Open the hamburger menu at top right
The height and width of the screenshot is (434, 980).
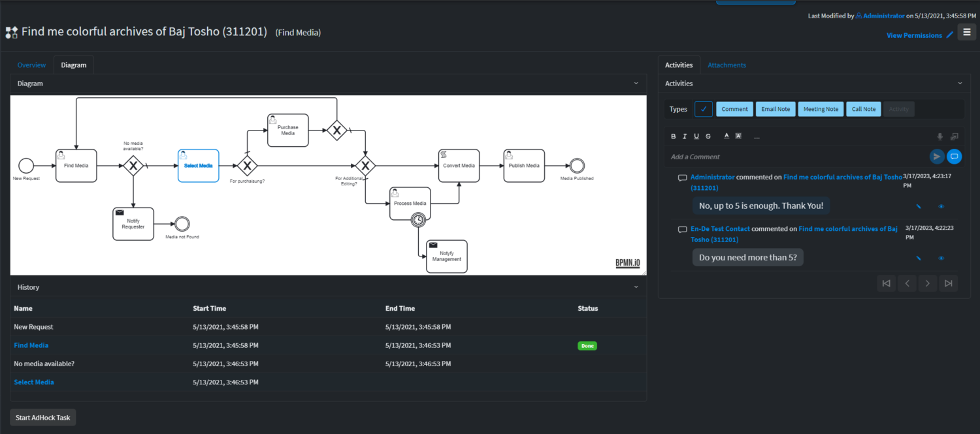[966, 31]
